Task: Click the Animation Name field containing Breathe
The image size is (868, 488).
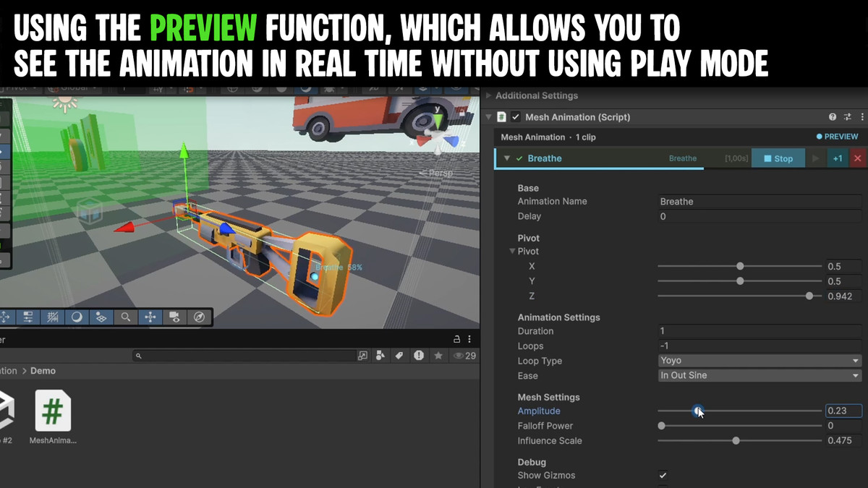Action: pos(759,202)
